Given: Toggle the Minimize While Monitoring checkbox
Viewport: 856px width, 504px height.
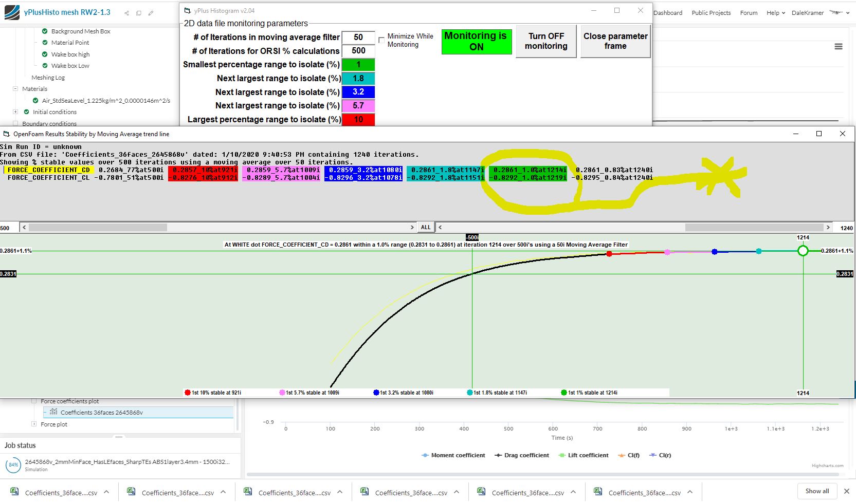Looking at the screenshot, I should coord(381,40).
